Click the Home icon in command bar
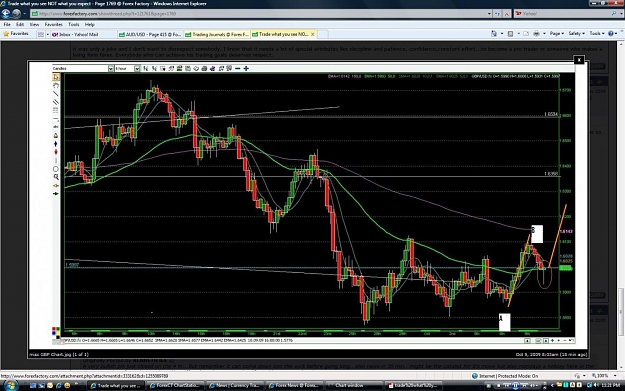Image resolution: width=625 pixels, height=391 pixels. (494, 33)
